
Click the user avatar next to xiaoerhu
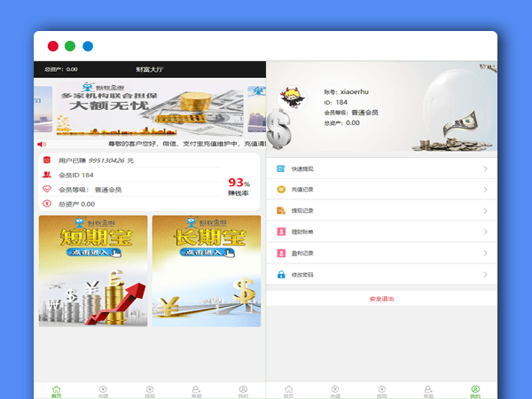click(289, 98)
